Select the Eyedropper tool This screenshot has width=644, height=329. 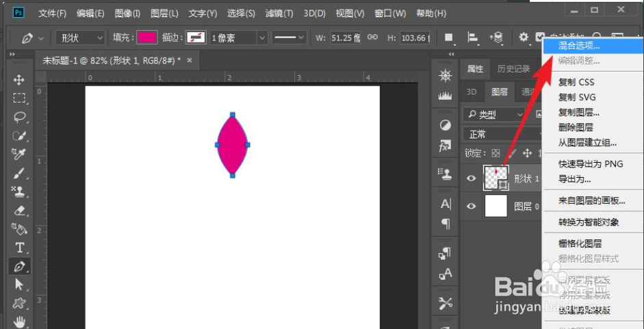(19, 154)
